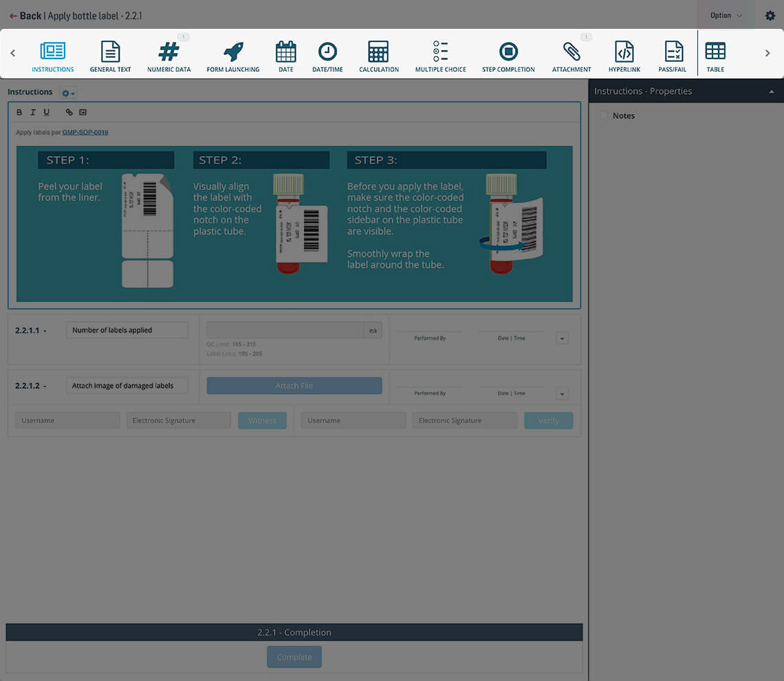This screenshot has height=681, width=784.
Task: Open the gear menu beside Instructions
Action: coord(66,92)
